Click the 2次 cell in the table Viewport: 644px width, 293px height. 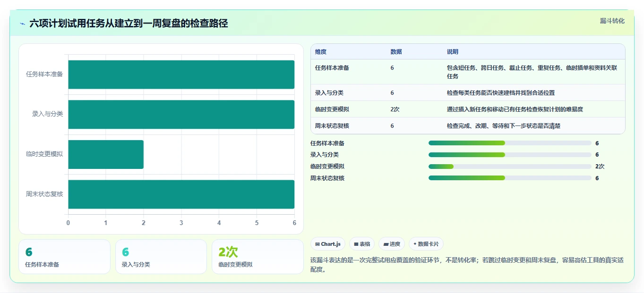click(x=395, y=109)
